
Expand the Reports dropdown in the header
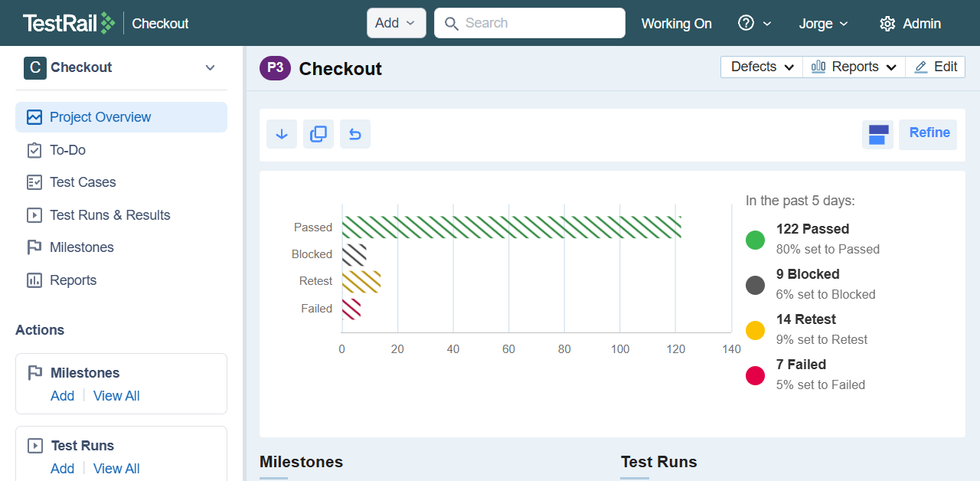[x=853, y=67]
